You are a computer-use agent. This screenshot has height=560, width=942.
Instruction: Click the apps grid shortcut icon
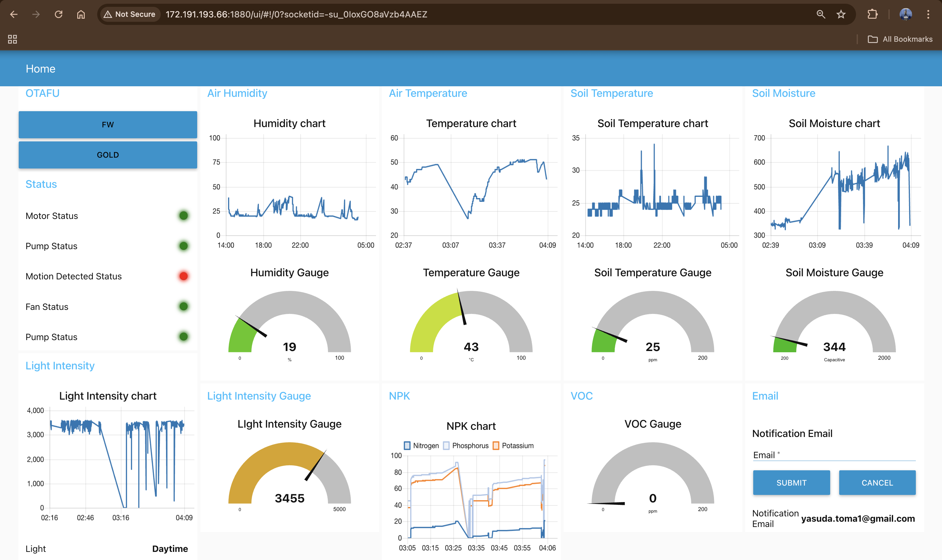12,39
